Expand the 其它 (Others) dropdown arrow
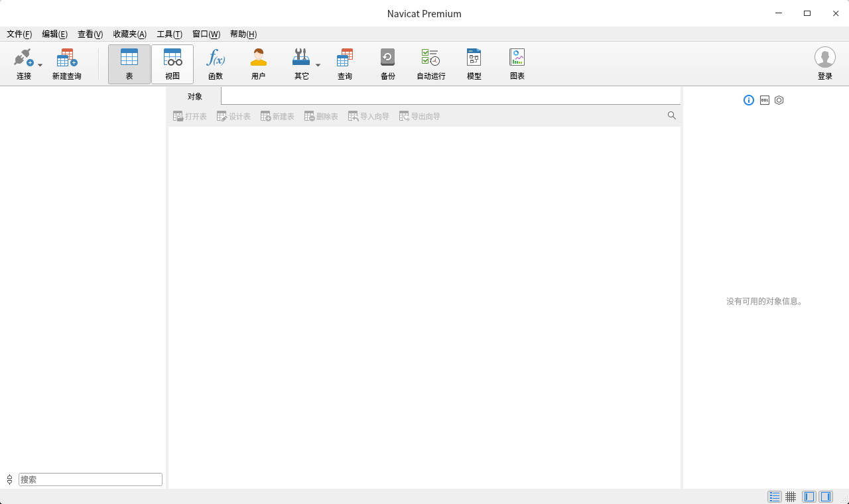The width and height of the screenshot is (849, 504). pyautogui.click(x=318, y=65)
